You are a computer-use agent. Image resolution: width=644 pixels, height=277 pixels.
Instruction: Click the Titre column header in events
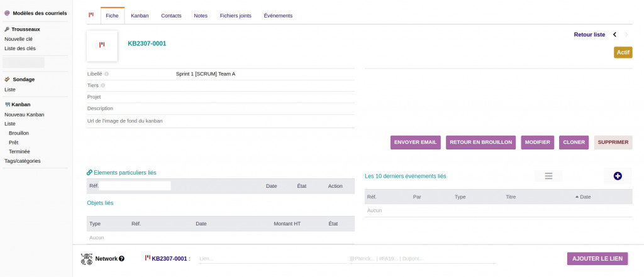click(x=511, y=197)
